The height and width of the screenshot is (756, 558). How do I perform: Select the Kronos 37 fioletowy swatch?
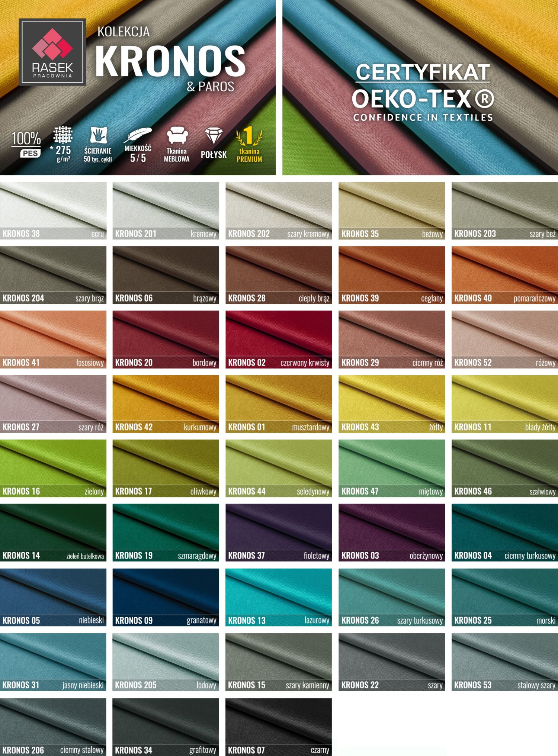click(279, 533)
